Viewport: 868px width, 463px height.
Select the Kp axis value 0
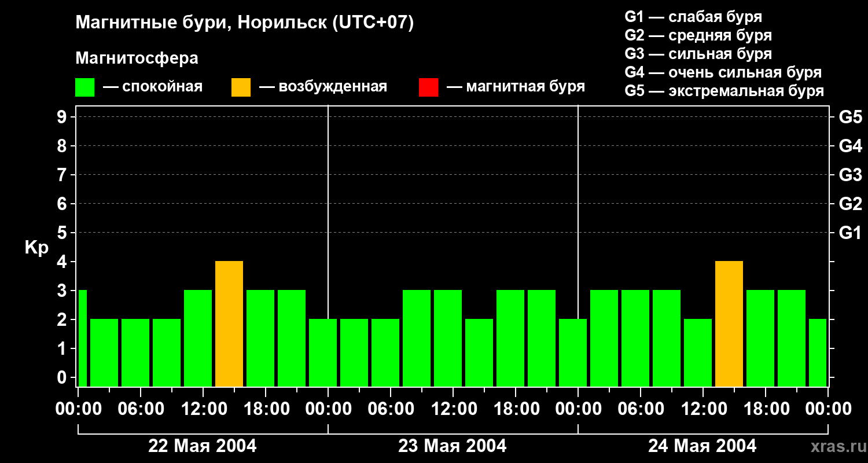pyautogui.click(x=63, y=378)
